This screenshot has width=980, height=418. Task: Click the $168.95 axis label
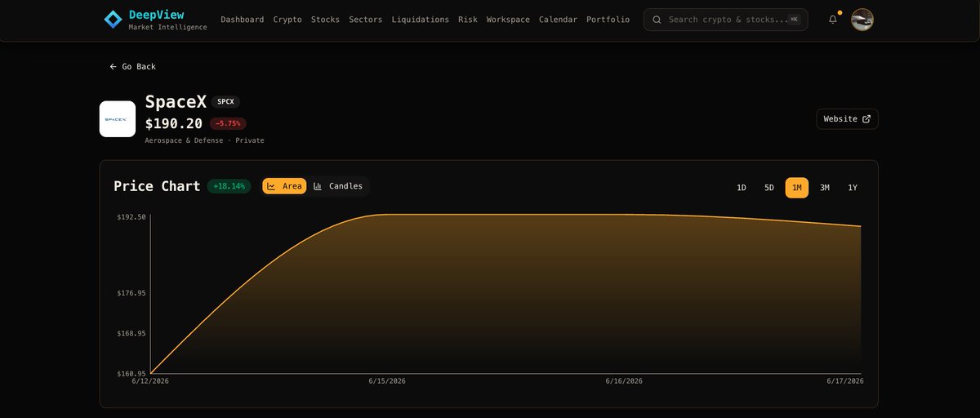(x=131, y=333)
